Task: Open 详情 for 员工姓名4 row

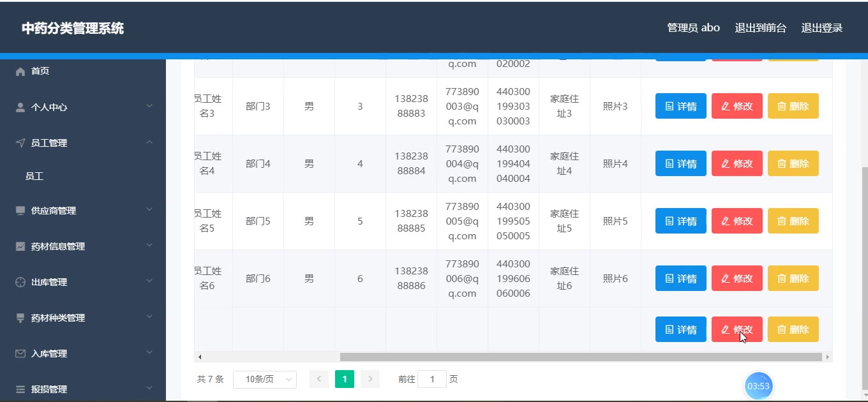Action: coord(681,163)
